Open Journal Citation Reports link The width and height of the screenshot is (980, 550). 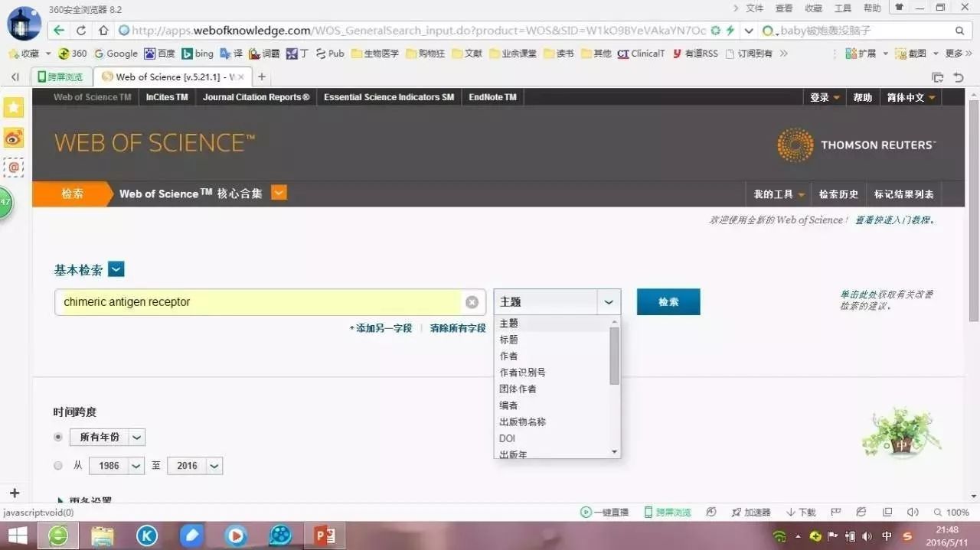click(x=256, y=97)
